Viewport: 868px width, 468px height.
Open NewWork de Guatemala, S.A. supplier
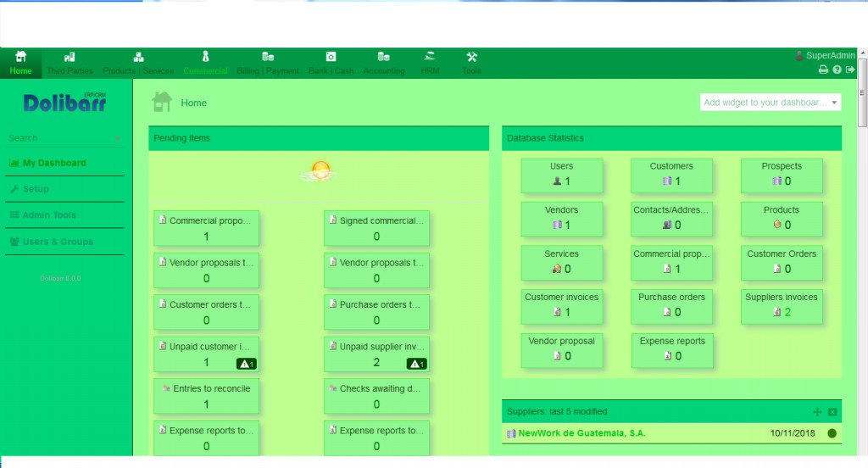click(581, 433)
